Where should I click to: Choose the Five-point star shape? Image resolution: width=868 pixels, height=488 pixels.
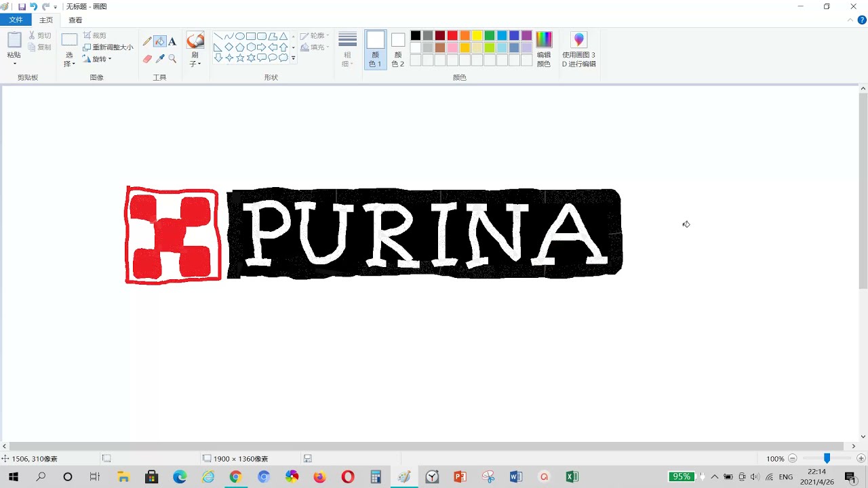pyautogui.click(x=240, y=58)
